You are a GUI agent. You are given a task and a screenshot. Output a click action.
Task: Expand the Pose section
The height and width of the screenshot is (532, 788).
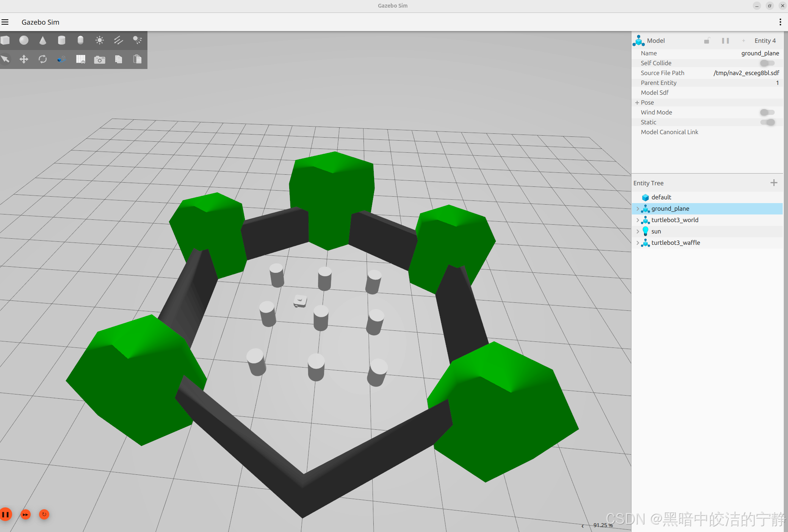pyautogui.click(x=637, y=103)
